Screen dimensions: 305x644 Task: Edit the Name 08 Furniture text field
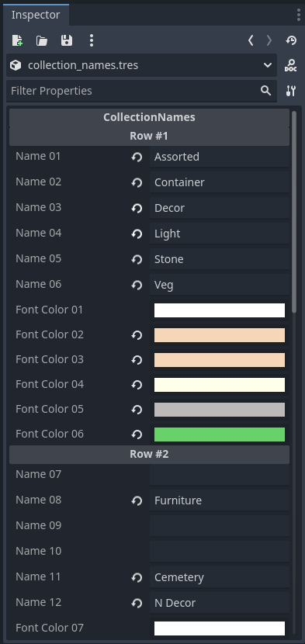pyautogui.click(x=220, y=500)
